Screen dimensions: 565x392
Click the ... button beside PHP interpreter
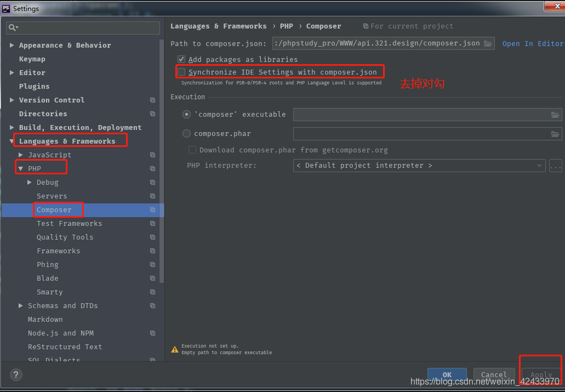556,165
